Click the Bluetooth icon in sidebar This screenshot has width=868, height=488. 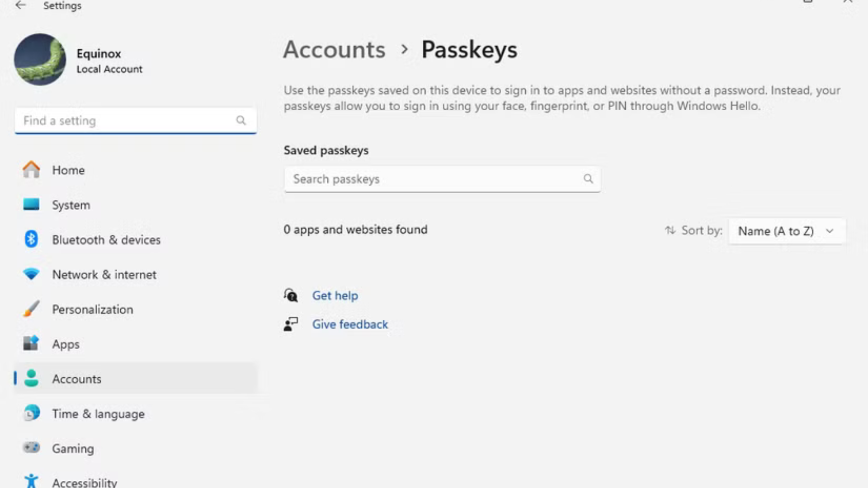pos(31,239)
